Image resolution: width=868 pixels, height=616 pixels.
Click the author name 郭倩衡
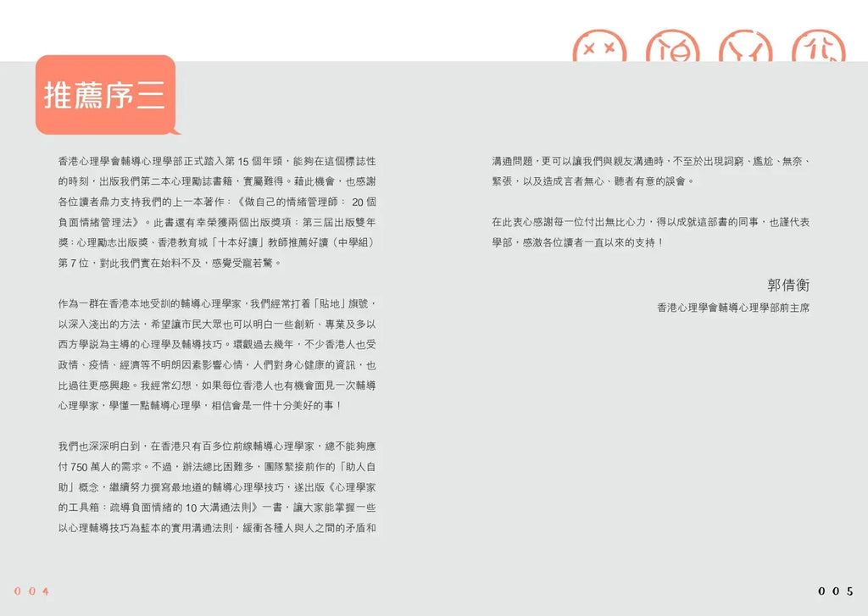pyautogui.click(x=787, y=286)
